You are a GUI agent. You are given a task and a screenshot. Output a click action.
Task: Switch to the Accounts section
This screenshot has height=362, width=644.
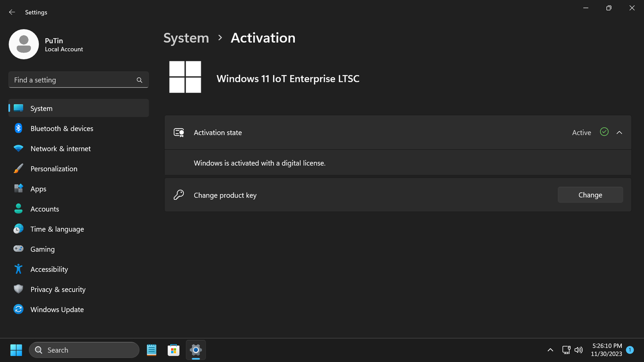44,209
